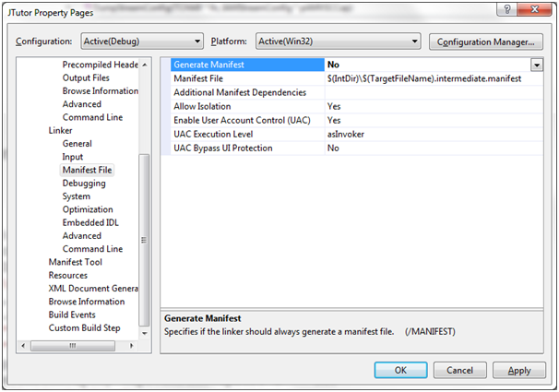The width and height of the screenshot is (559, 392).
Task: Open the Platform dropdown showing Active(Win32)
Action: pyautogui.click(x=338, y=42)
